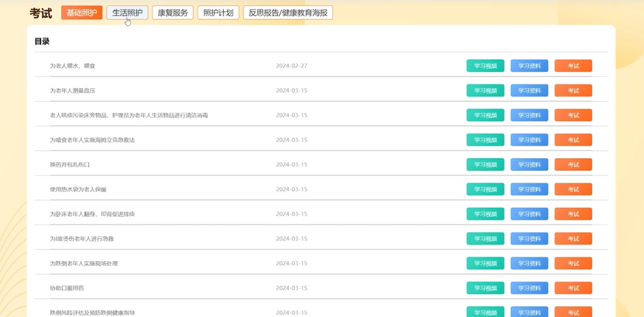Open the 反思报告/健康教育海报 tab
The image size is (644, 317).
[x=288, y=13]
